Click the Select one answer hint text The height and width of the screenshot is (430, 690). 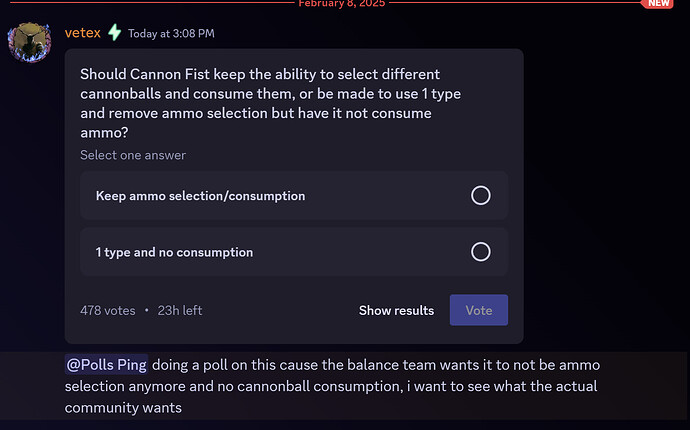(x=133, y=155)
